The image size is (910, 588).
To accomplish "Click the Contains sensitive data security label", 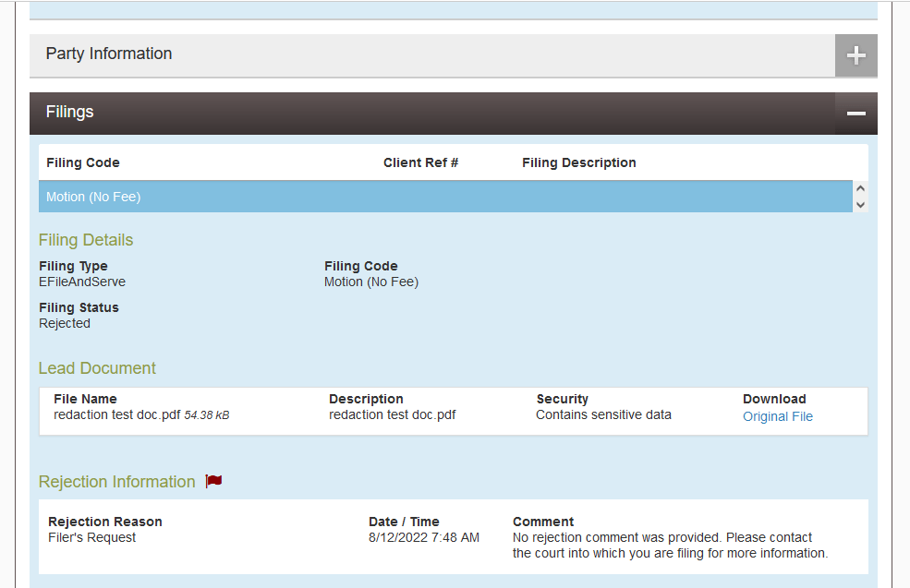I will pos(603,414).
